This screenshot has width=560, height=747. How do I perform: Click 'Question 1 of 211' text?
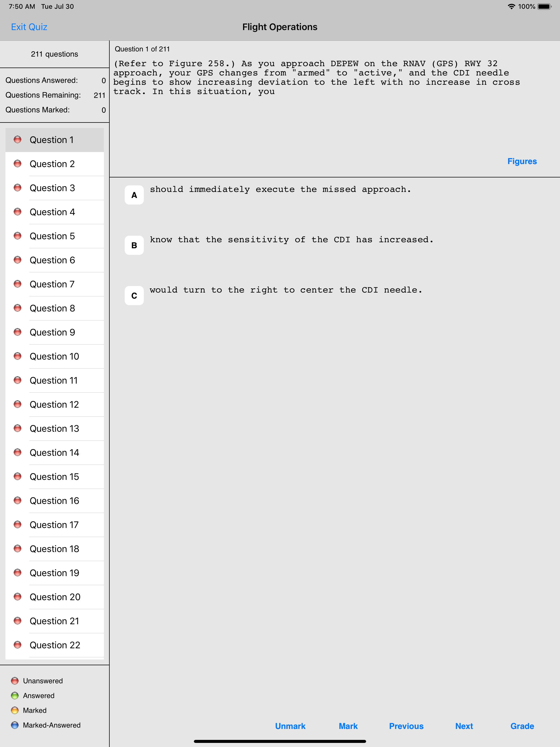point(142,49)
